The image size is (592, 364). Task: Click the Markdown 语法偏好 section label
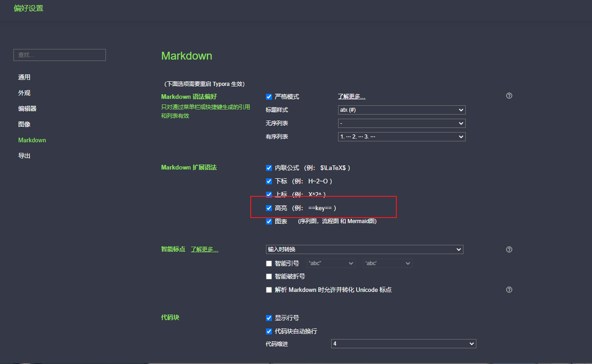click(189, 97)
